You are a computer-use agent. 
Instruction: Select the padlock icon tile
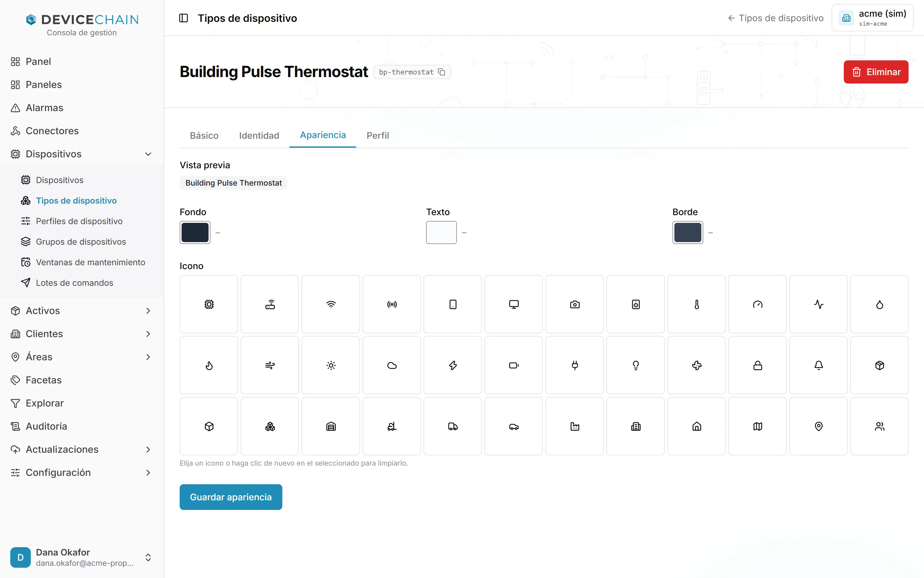[757, 365]
